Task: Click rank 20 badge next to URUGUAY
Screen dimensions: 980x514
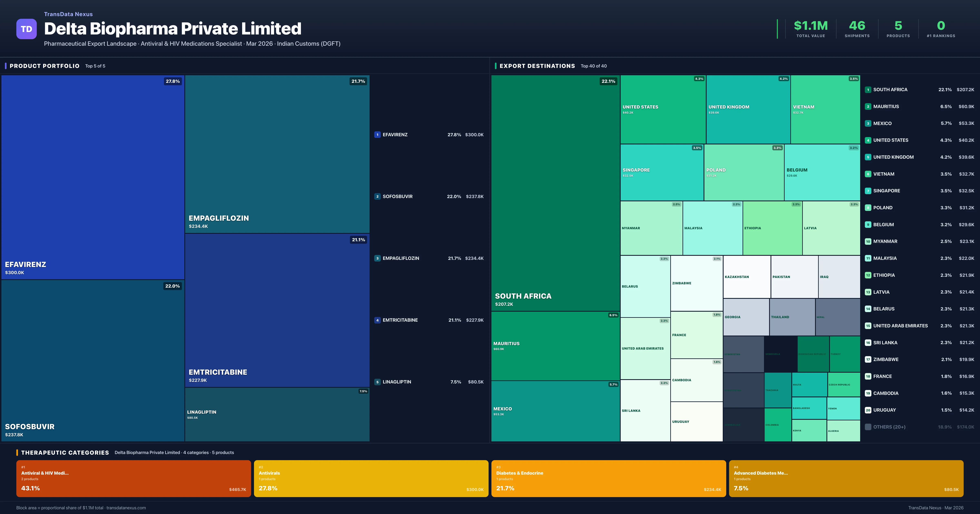Action: tap(868, 410)
